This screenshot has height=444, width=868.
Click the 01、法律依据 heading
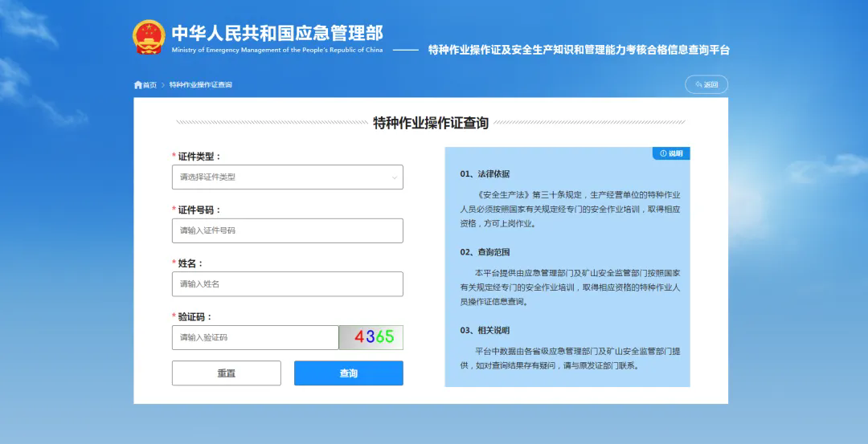coord(485,173)
